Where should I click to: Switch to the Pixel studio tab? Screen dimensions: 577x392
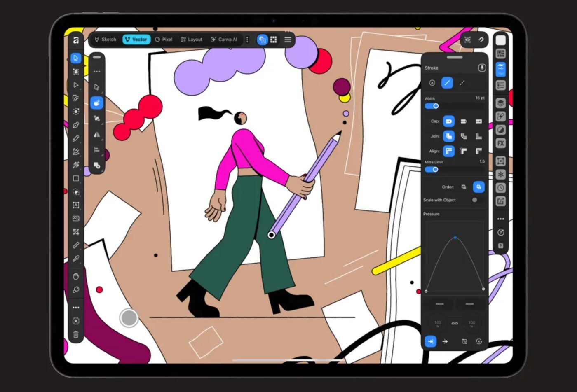click(x=164, y=40)
